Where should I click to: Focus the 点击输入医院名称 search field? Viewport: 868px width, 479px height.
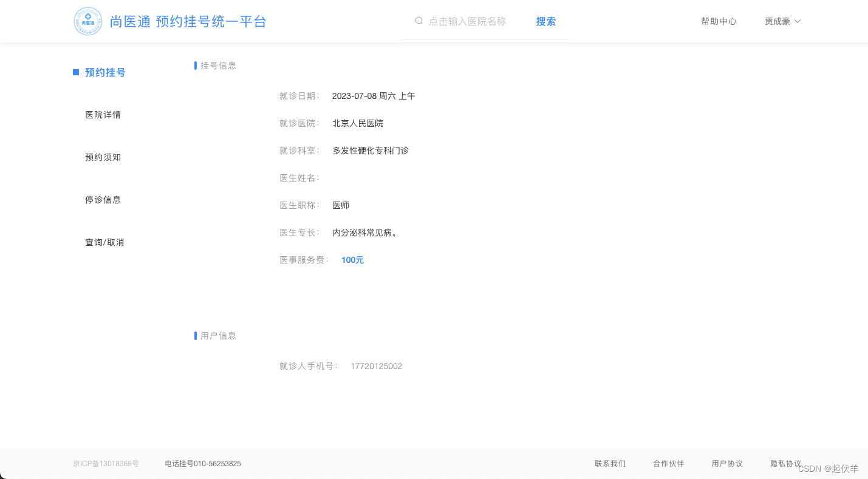467,21
